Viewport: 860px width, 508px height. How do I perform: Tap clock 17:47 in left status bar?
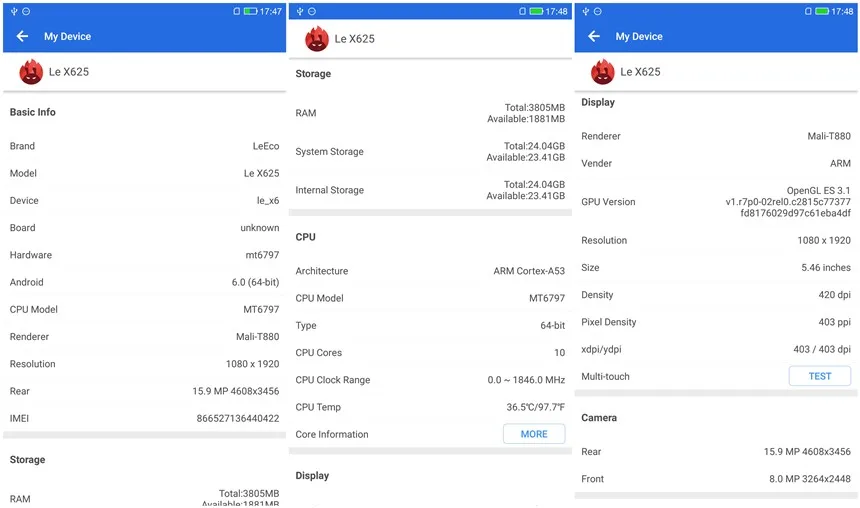270,11
